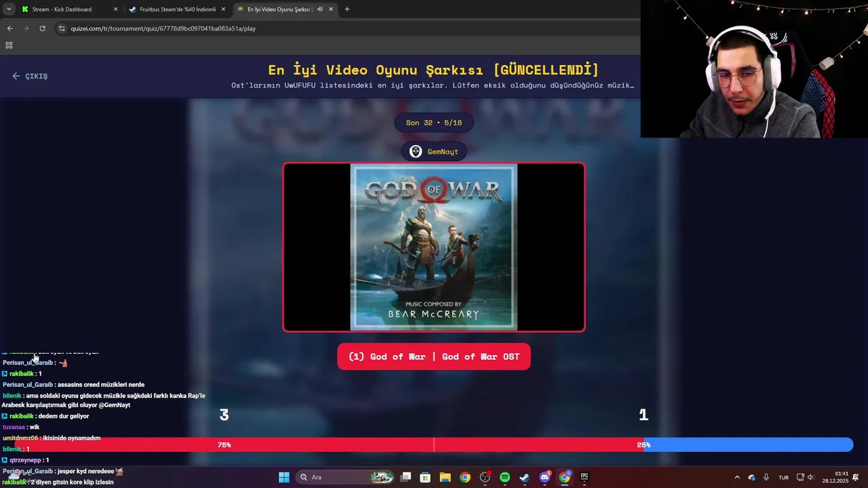Image resolution: width=868 pixels, height=488 pixels.
Task: Open the network settings tray icon
Action: 800,477
